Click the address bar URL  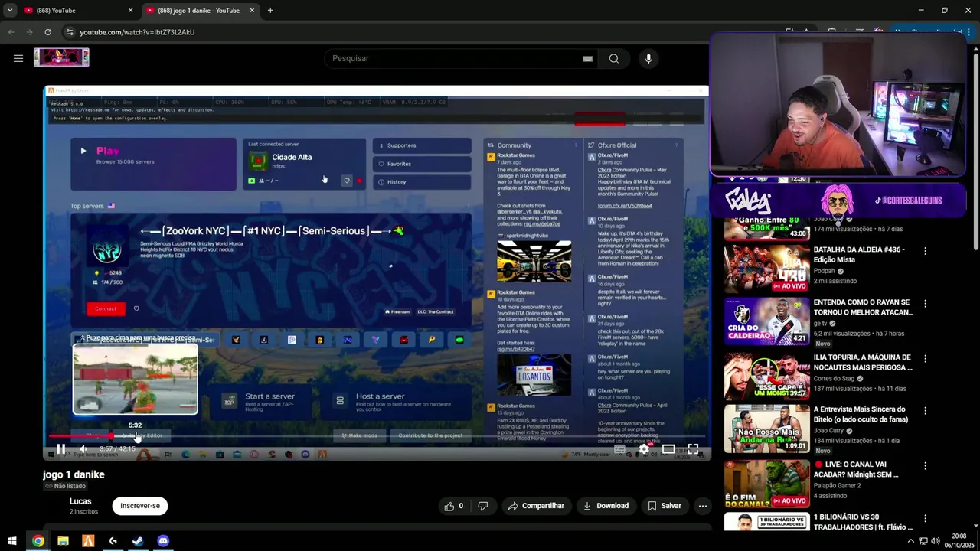pos(137,32)
